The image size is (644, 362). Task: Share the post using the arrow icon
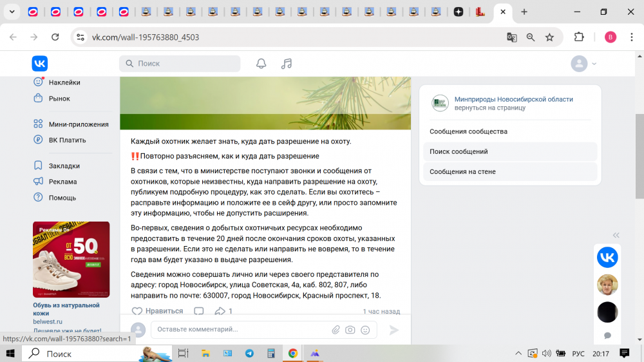(220, 311)
